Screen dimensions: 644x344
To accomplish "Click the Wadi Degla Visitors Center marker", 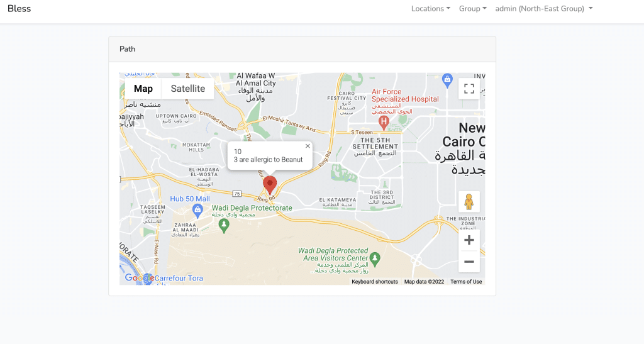I will pyautogui.click(x=374, y=259).
